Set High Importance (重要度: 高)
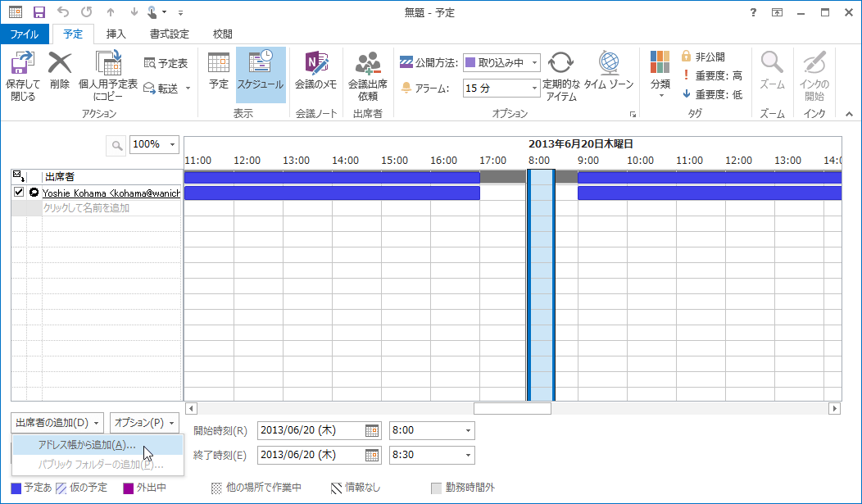The image size is (862, 504). (712, 75)
